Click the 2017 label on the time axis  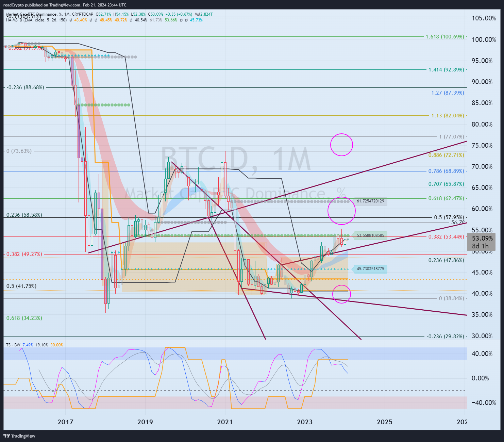[x=65, y=422]
